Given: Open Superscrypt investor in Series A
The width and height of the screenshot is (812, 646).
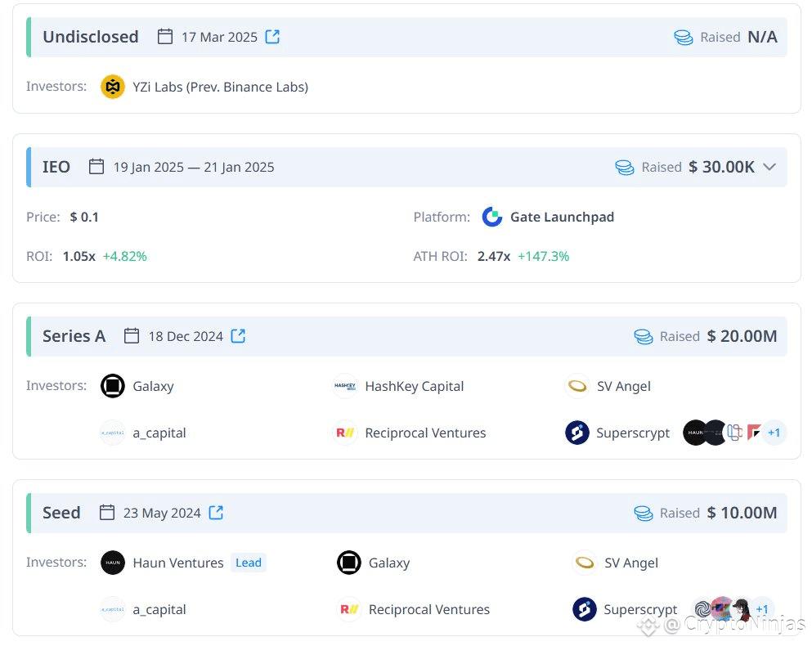Looking at the screenshot, I should coord(633,433).
